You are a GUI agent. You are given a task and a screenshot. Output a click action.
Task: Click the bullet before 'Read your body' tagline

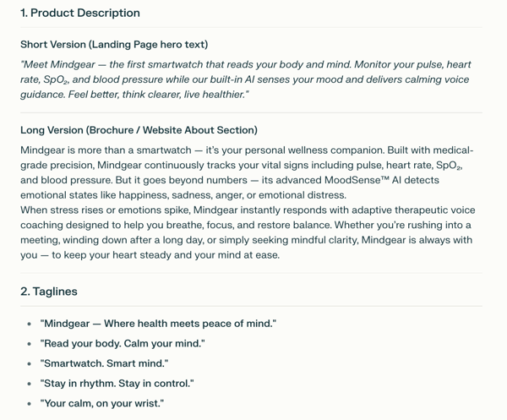point(30,344)
